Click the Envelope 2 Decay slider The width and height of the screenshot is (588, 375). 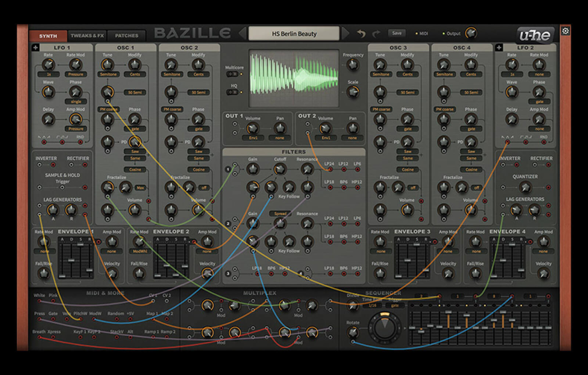pyautogui.click(x=167, y=260)
